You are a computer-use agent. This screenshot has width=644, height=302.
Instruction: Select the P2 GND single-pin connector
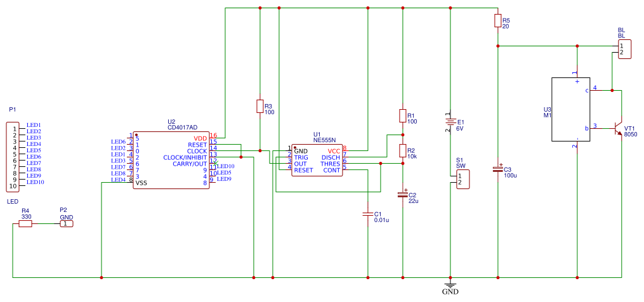67,223
